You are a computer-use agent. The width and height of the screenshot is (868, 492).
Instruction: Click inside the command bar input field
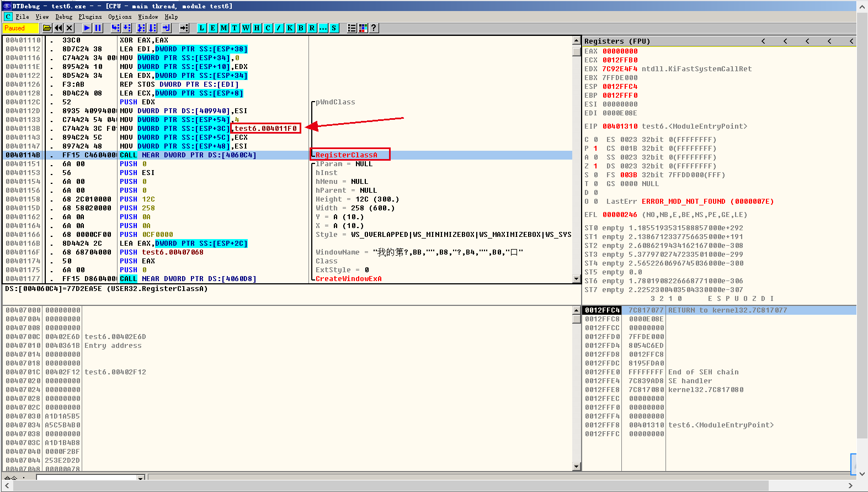[x=87, y=478]
